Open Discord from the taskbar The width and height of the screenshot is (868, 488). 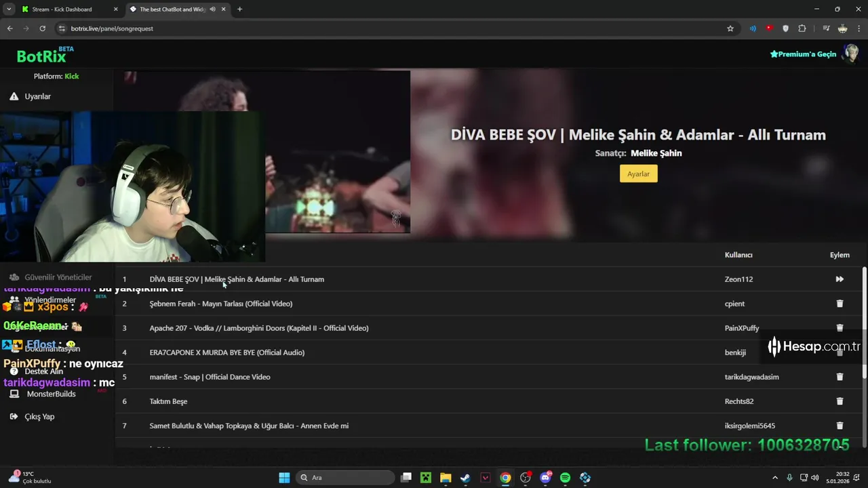tap(545, 478)
